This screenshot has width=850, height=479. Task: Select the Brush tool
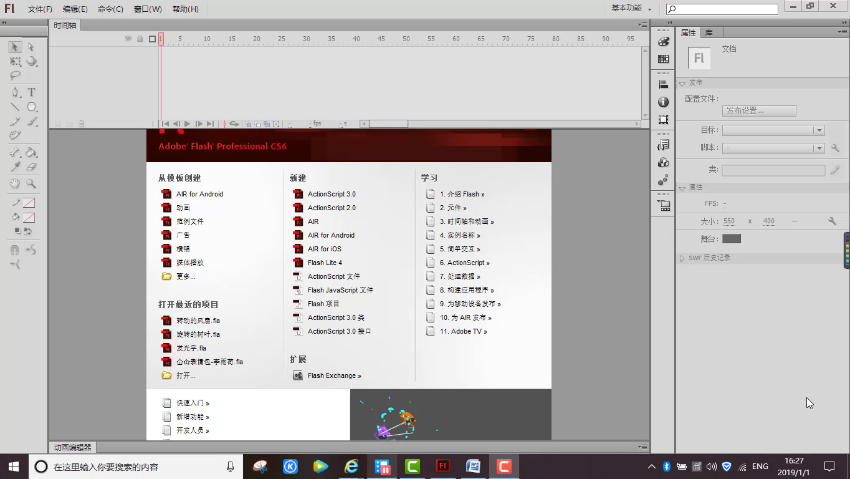(x=31, y=121)
